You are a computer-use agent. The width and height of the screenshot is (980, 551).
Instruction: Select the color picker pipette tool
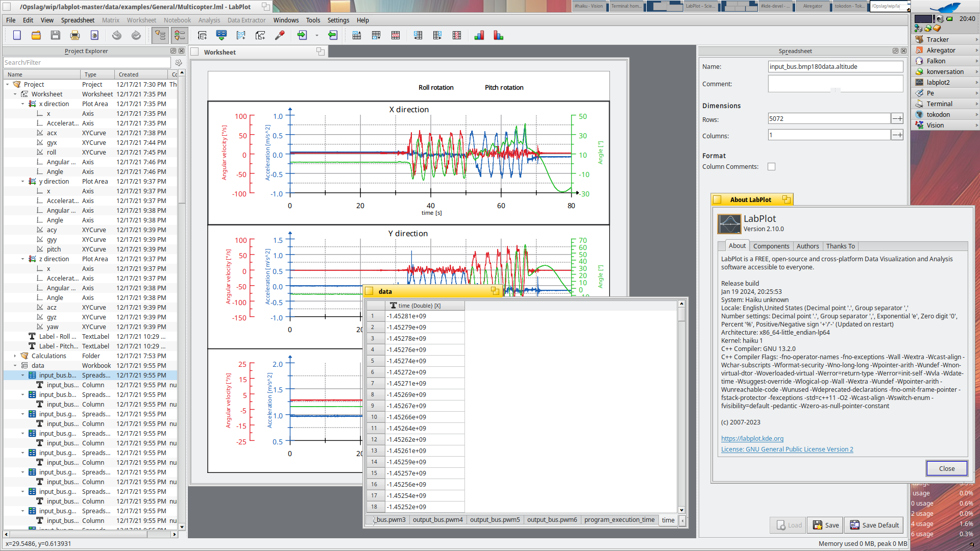[280, 35]
